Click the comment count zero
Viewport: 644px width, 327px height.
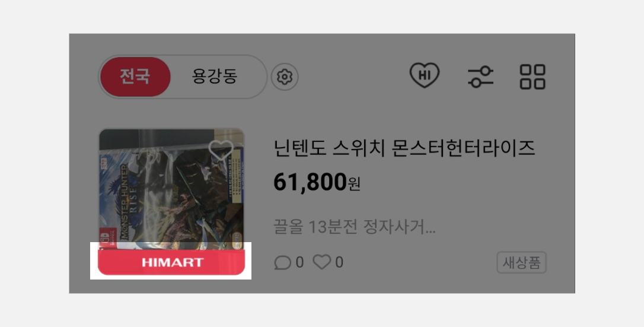(300, 262)
